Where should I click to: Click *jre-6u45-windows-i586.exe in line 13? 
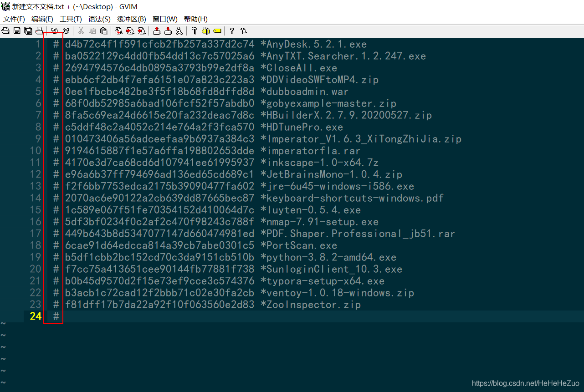[337, 186]
